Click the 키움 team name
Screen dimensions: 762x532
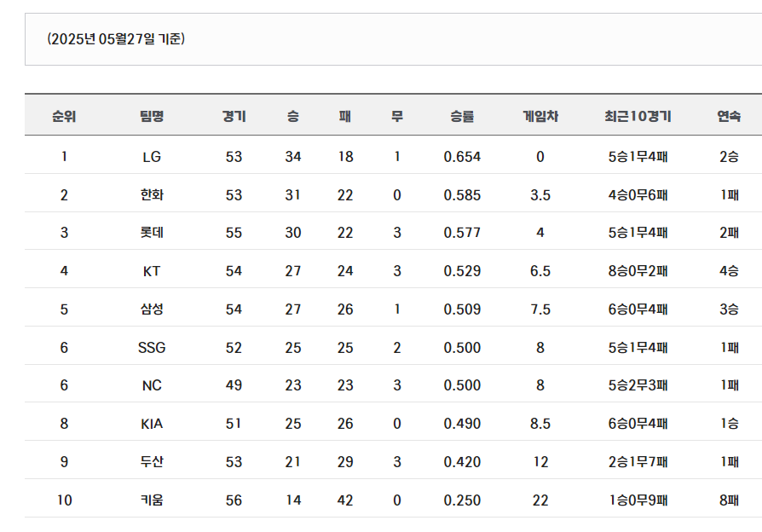[152, 500]
